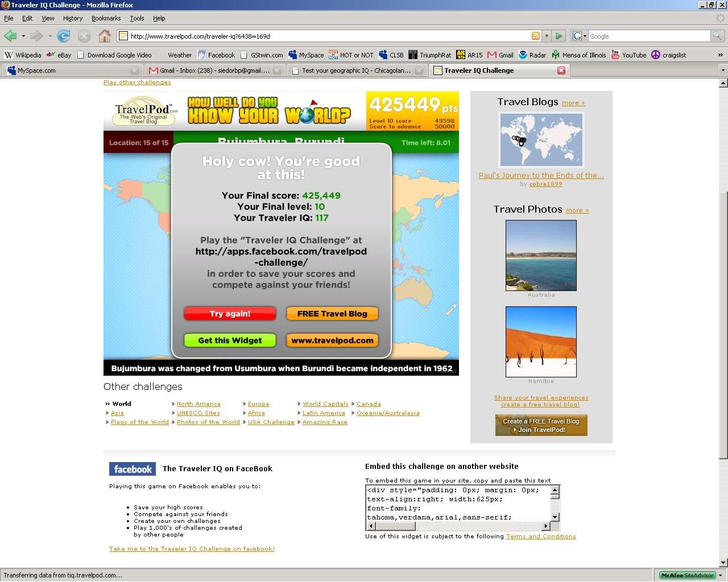728x582 pixels.
Task: Open the Home page icon
Action: pyautogui.click(x=105, y=36)
